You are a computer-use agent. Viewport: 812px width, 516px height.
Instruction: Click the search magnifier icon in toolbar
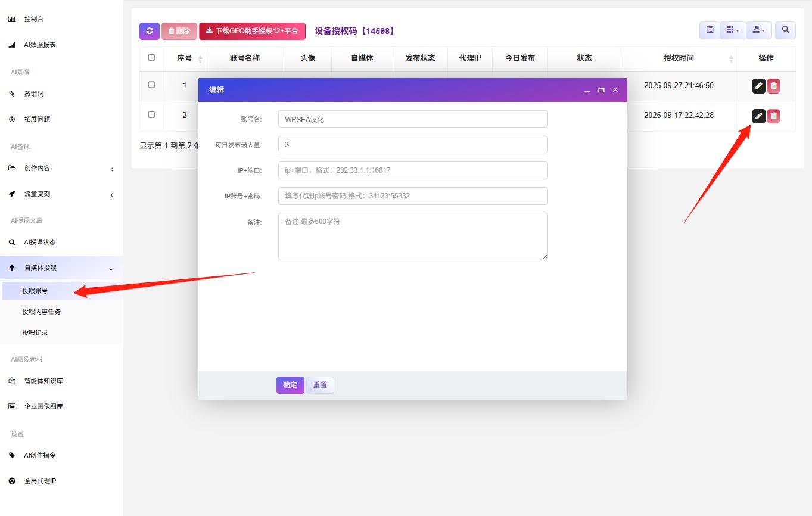[x=785, y=30]
